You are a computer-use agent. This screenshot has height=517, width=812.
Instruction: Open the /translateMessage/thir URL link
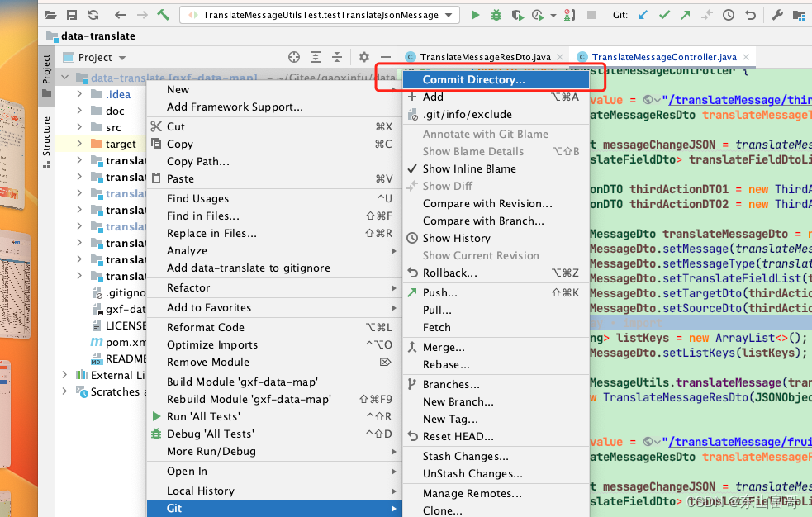click(x=739, y=100)
